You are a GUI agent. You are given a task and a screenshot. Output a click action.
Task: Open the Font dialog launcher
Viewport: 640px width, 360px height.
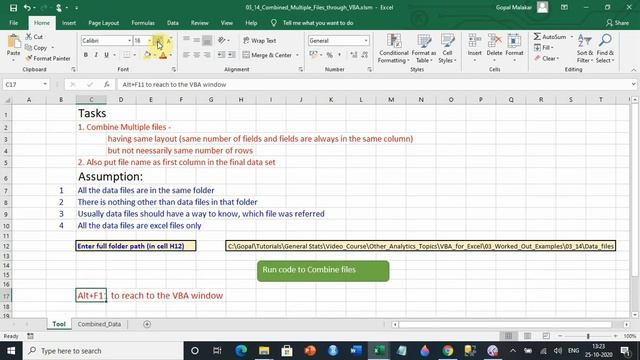click(x=173, y=70)
